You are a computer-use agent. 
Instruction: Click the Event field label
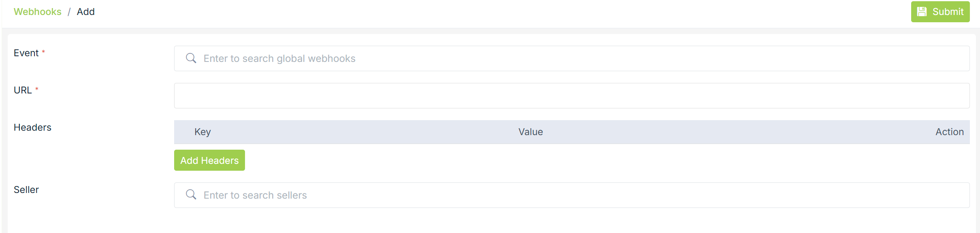tap(26, 53)
